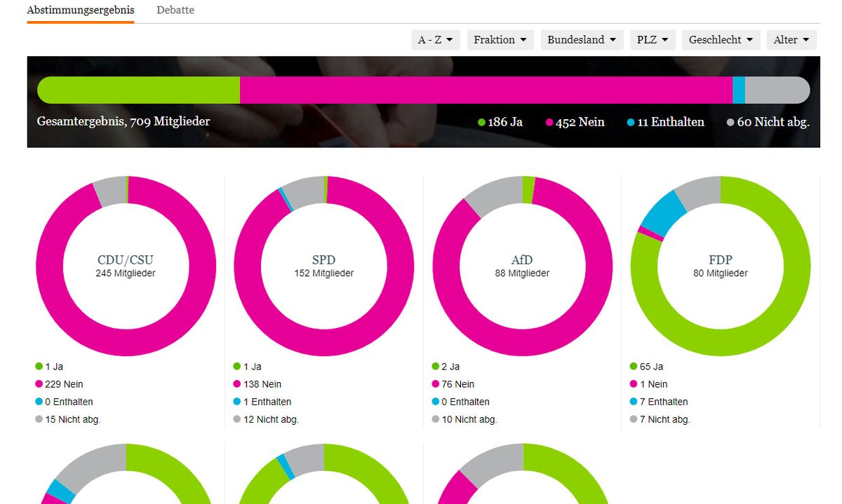Click the AfD donut chart label

click(x=523, y=260)
